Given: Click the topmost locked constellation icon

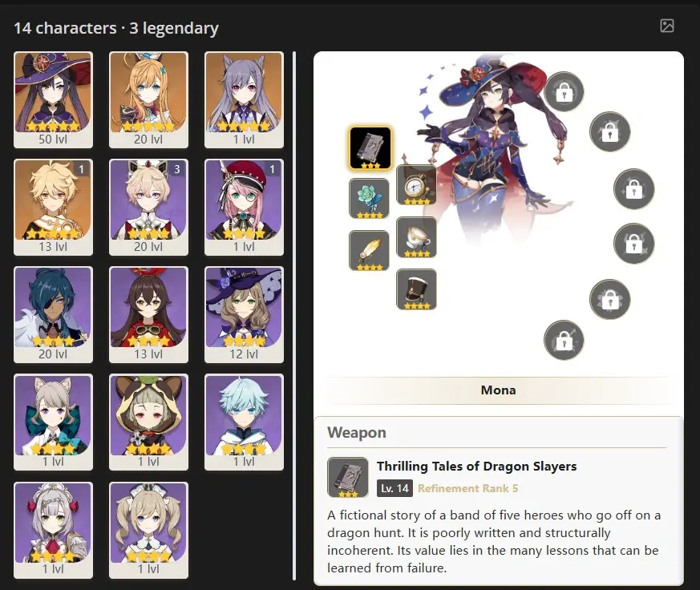Looking at the screenshot, I should pyautogui.click(x=564, y=92).
